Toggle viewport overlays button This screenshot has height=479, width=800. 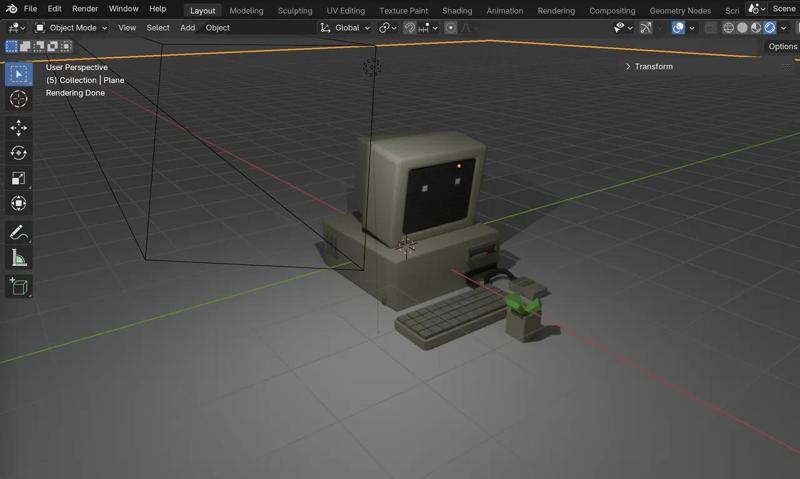pyautogui.click(x=678, y=28)
